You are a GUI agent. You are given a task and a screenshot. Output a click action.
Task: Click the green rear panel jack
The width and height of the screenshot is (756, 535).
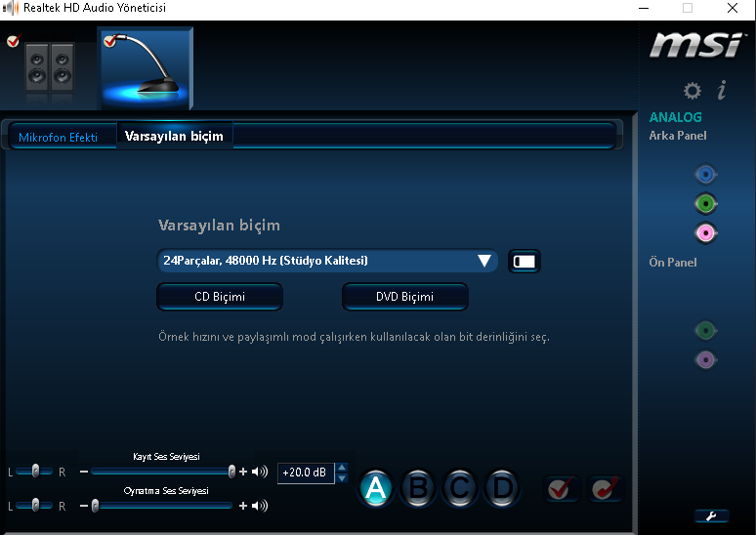706,204
